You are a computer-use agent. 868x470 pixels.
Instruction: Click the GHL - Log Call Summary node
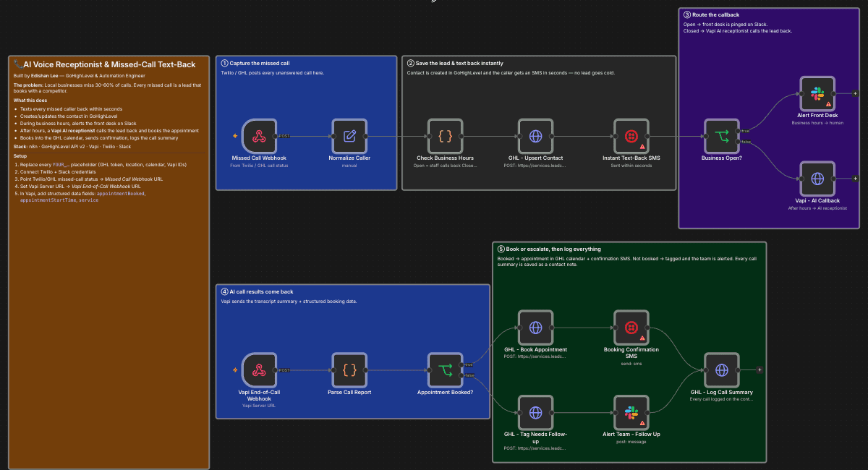point(722,370)
